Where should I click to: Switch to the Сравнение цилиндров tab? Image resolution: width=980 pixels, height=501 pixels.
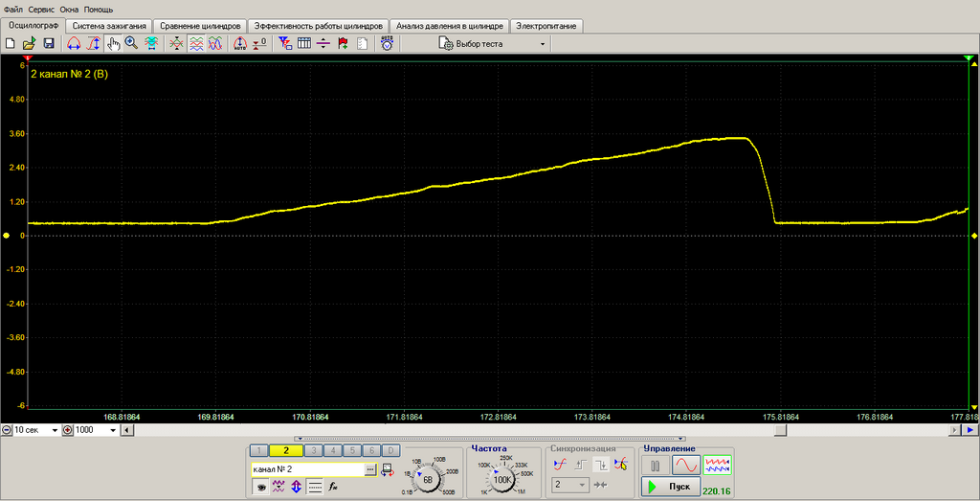tap(200, 26)
